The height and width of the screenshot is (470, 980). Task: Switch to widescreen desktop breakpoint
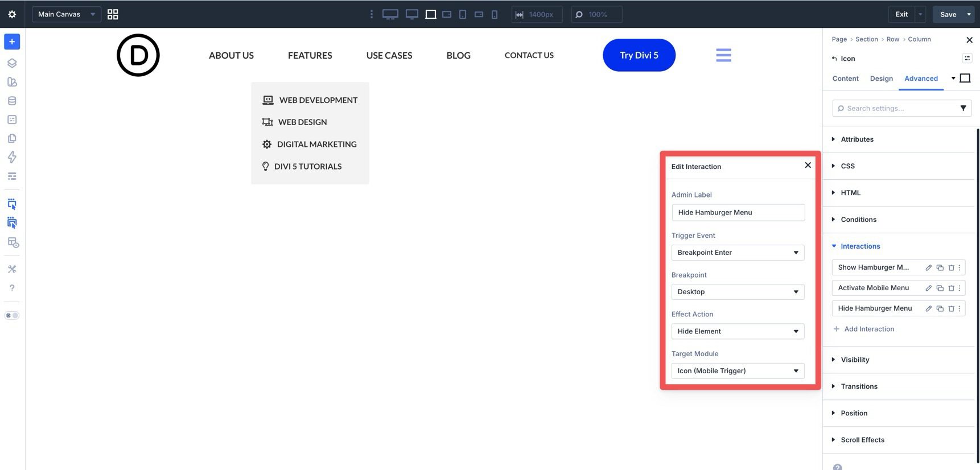390,14
